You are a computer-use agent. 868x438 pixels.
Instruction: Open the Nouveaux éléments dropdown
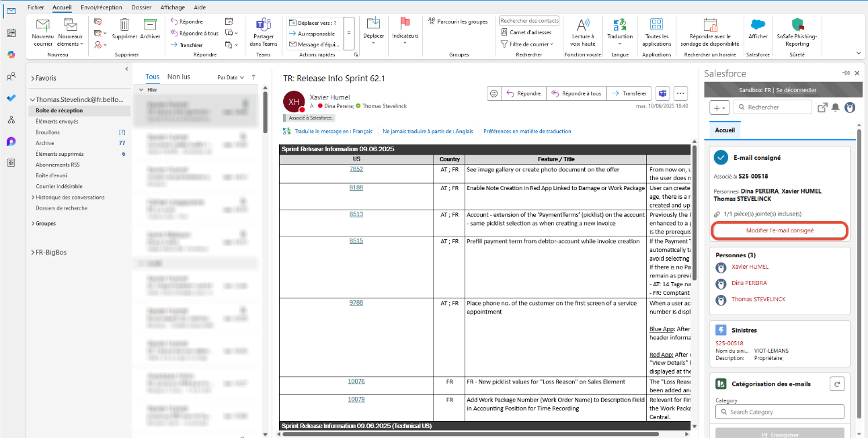point(70,32)
